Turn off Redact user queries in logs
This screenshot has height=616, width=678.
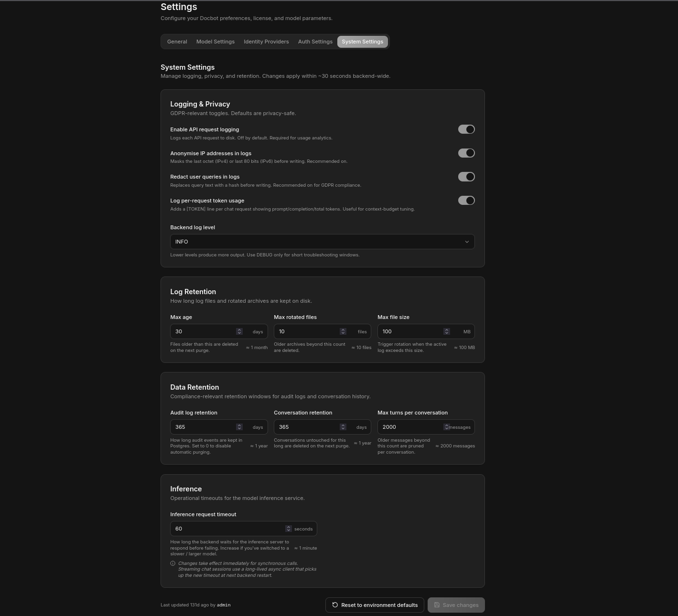click(466, 177)
